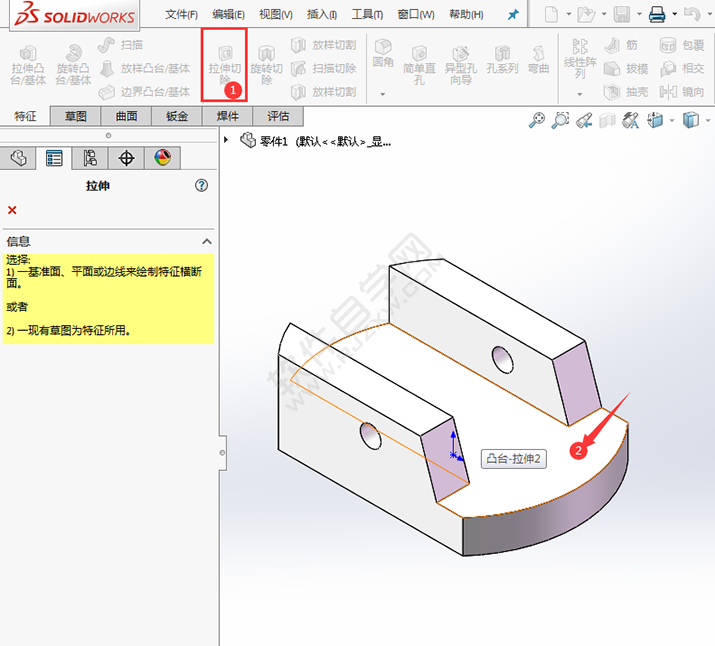This screenshot has width=715, height=646.
Task: Open the 窗口(W) menu
Action: [x=416, y=15]
